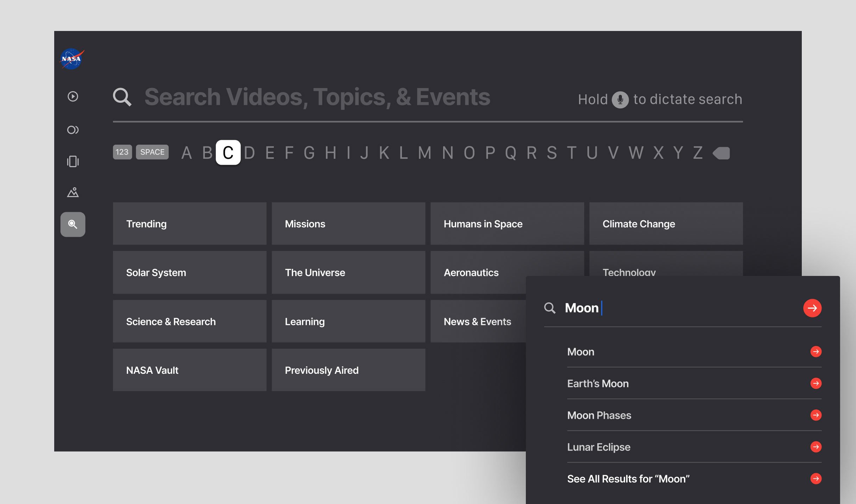Screen dimensions: 856x504
Task: Select the letter Z key
Action: (698, 153)
